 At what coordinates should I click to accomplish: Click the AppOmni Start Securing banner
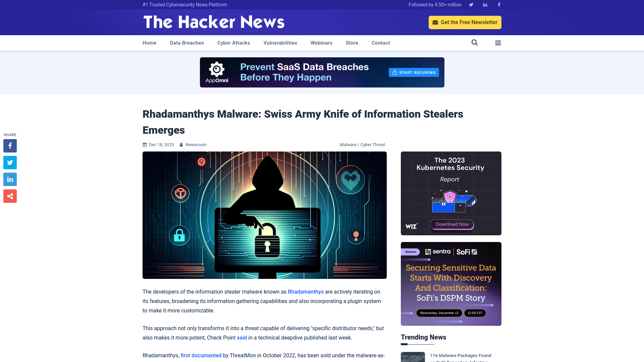(x=414, y=72)
